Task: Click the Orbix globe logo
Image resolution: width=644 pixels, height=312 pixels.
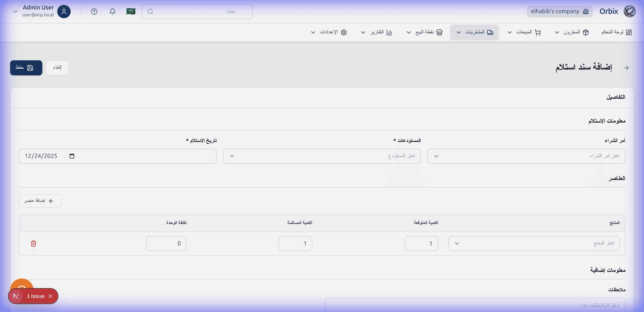Action: pyautogui.click(x=629, y=12)
